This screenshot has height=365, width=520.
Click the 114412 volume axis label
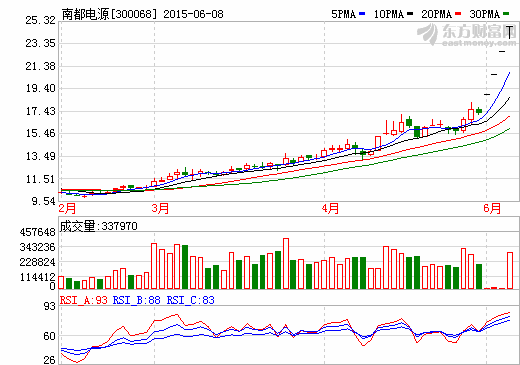click(x=38, y=277)
